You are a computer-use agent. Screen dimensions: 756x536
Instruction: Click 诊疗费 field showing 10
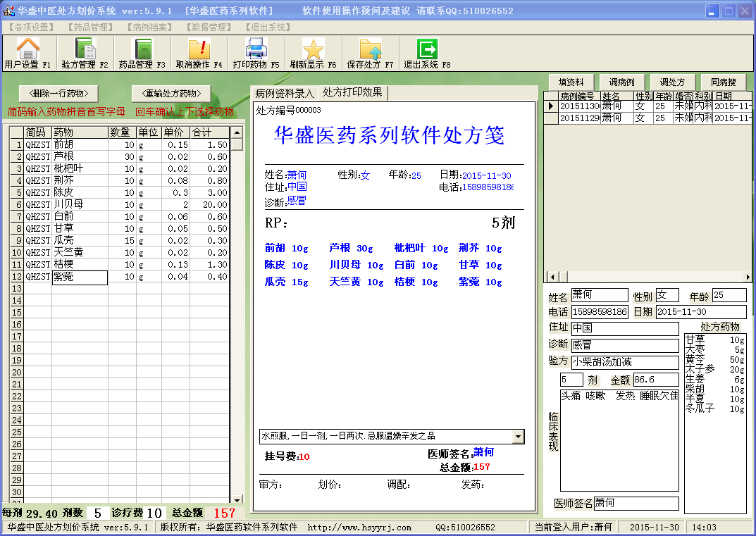point(154,513)
